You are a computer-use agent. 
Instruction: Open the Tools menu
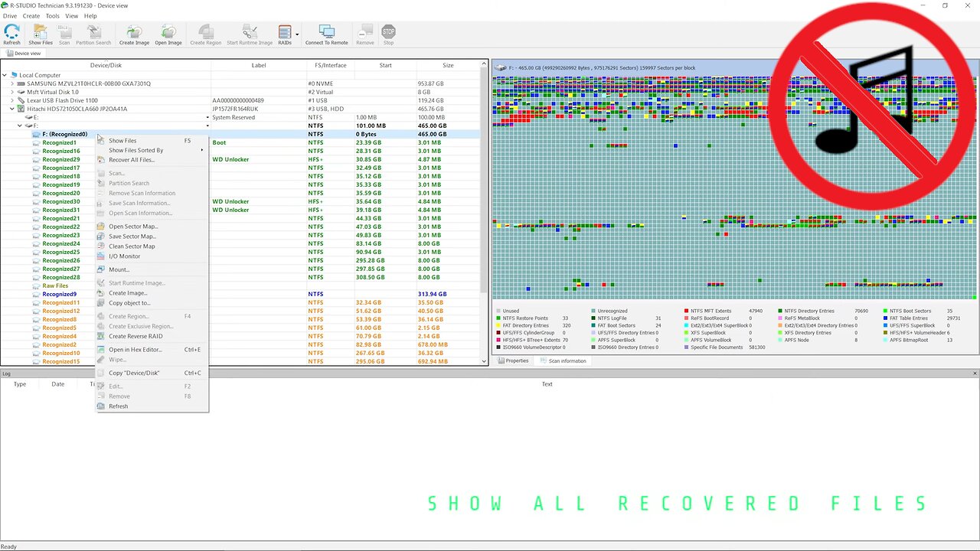(52, 16)
